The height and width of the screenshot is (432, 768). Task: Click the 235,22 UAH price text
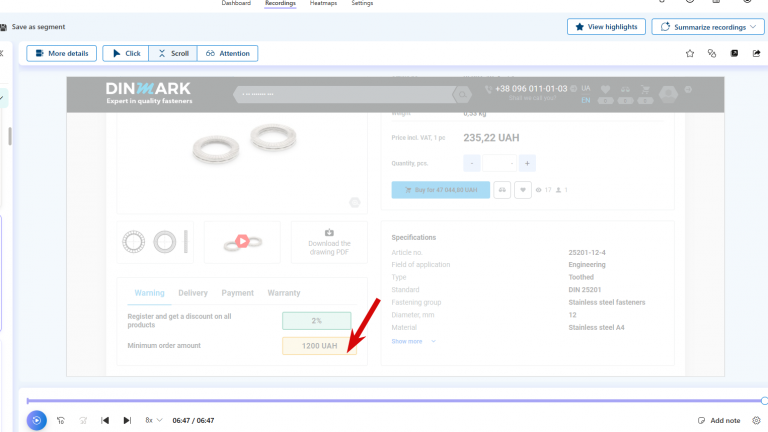(x=491, y=138)
